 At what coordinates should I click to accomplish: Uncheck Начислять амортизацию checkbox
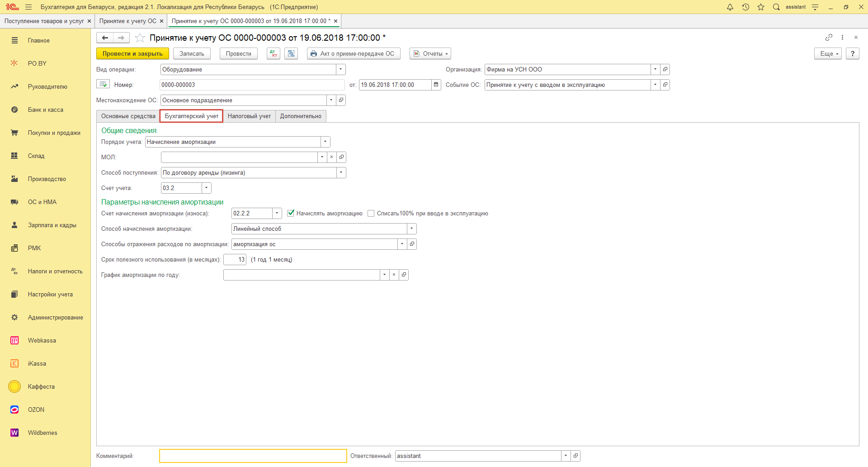[x=291, y=213]
